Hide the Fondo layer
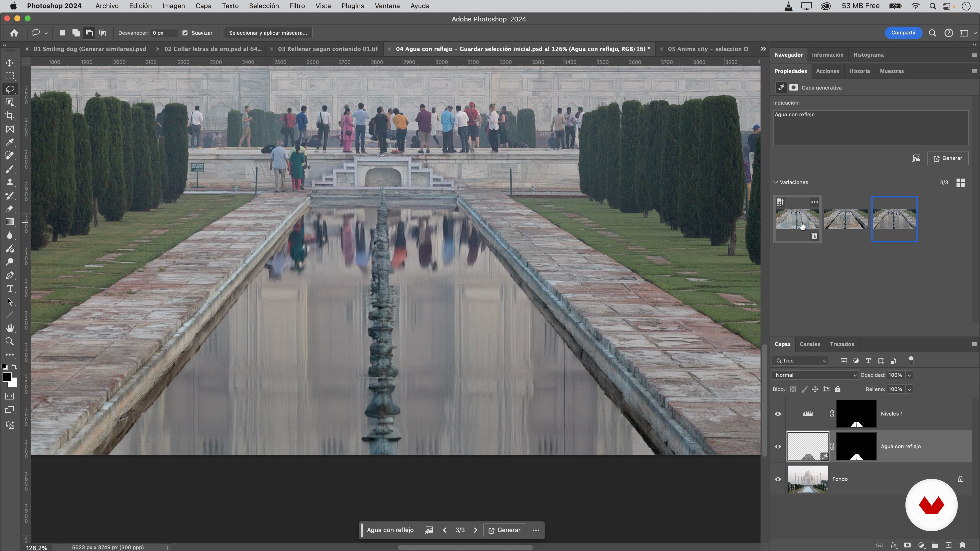The image size is (980, 551). coord(778,479)
